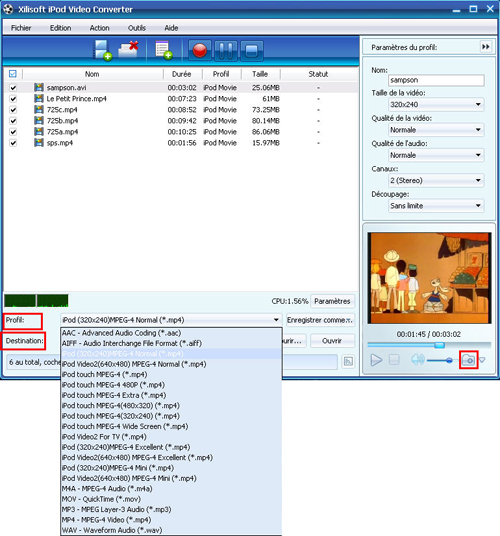
Task: Click the Nom field containing sampson
Action: (436, 80)
